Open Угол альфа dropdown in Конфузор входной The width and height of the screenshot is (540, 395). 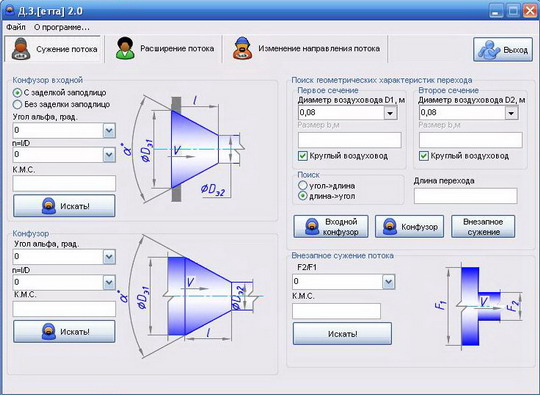coord(109,131)
